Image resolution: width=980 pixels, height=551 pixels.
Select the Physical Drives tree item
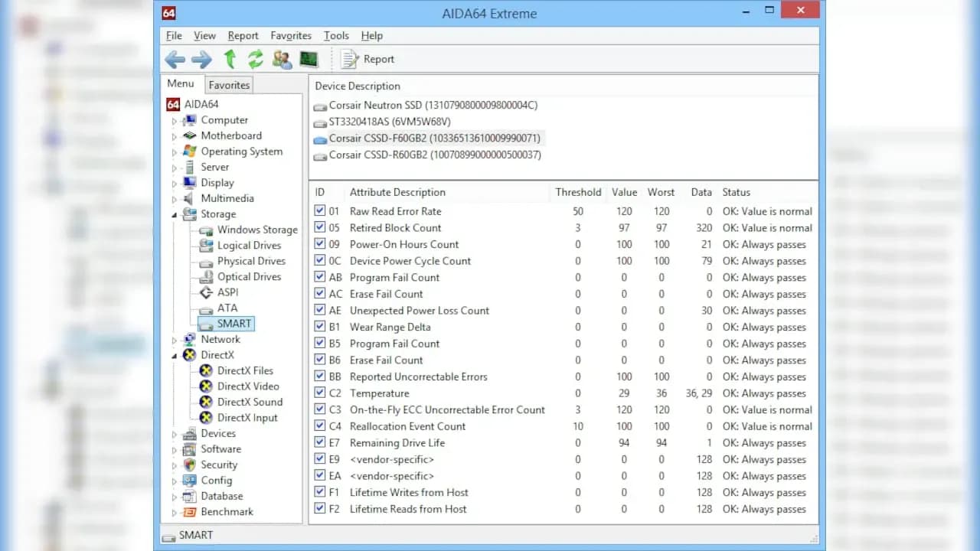tap(251, 261)
